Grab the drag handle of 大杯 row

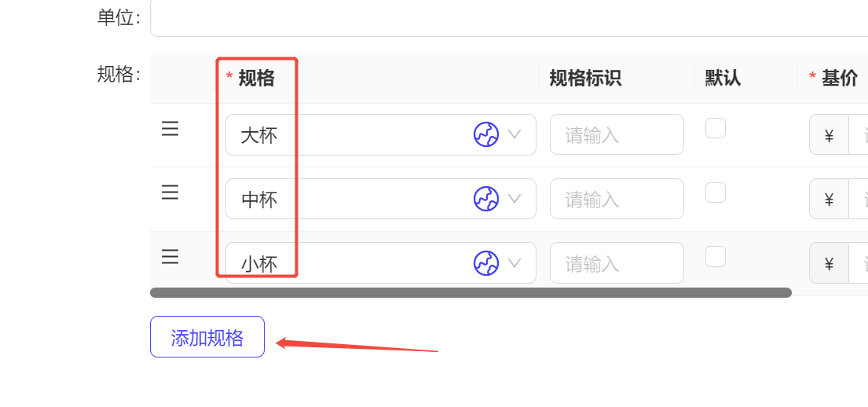point(170,129)
